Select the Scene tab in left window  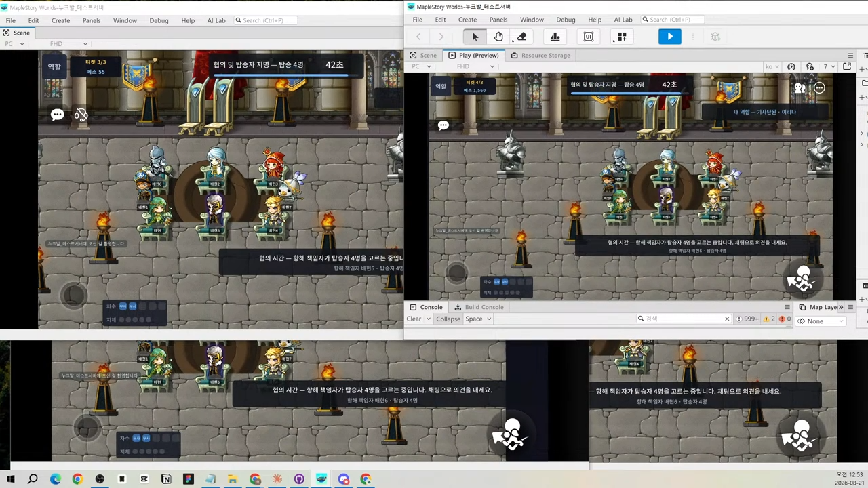tap(17, 33)
